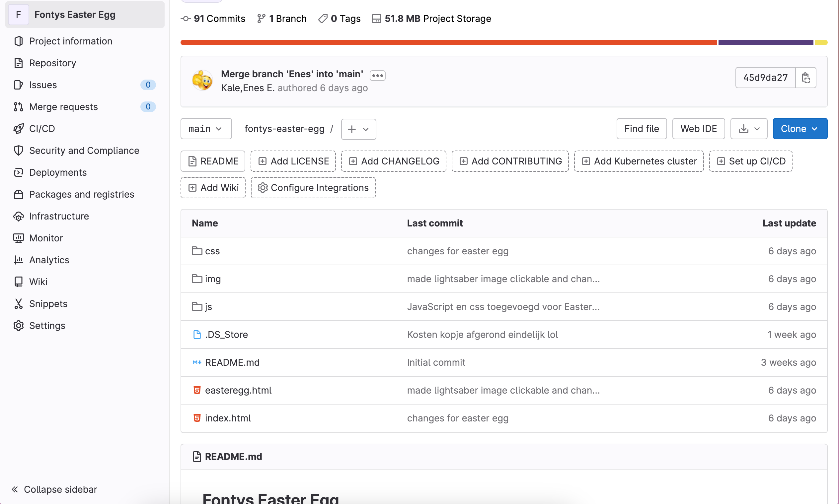Open the easteregg.html file link

(238, 390)
